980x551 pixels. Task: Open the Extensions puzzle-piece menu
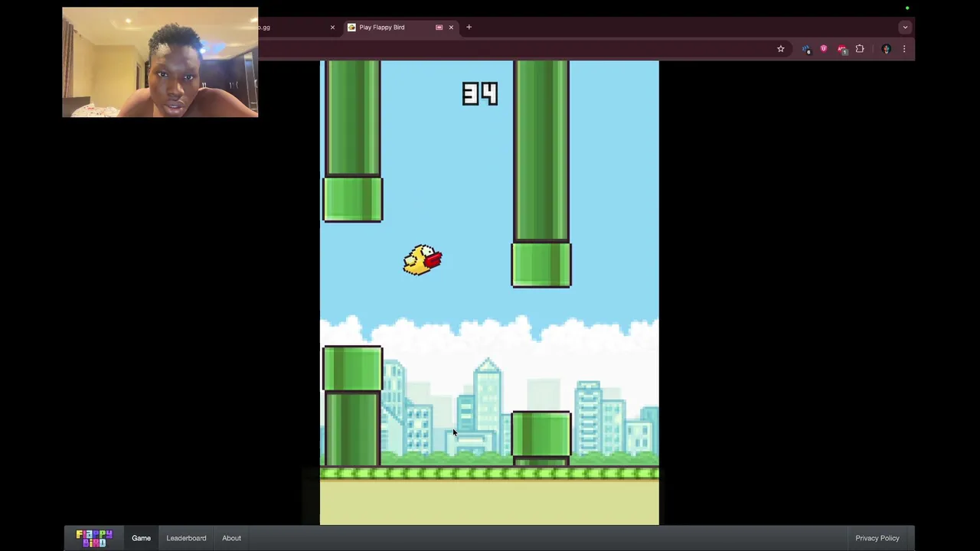click(x=860, y=49)
